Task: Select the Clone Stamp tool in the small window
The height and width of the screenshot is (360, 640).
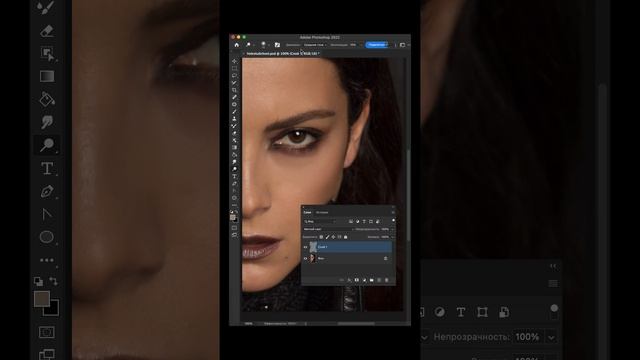Action: (x=234, y=119)
